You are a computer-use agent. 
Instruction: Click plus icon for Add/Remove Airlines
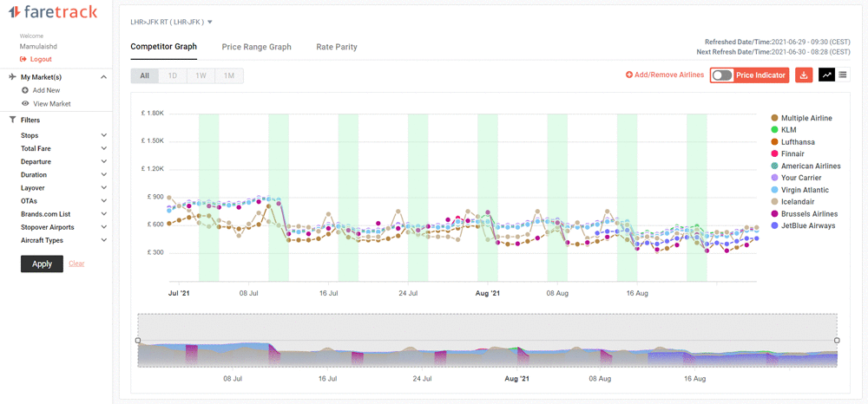pyautogui.click(x=628, y=75)
